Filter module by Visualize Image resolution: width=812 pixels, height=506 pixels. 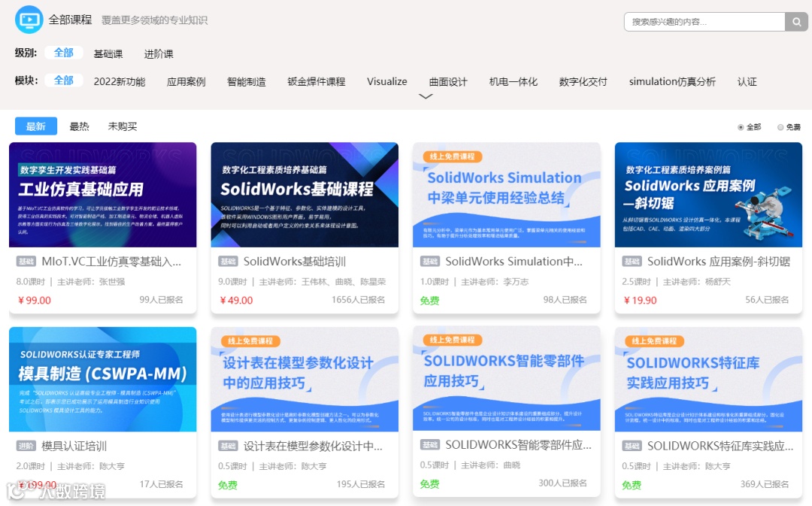387,82
